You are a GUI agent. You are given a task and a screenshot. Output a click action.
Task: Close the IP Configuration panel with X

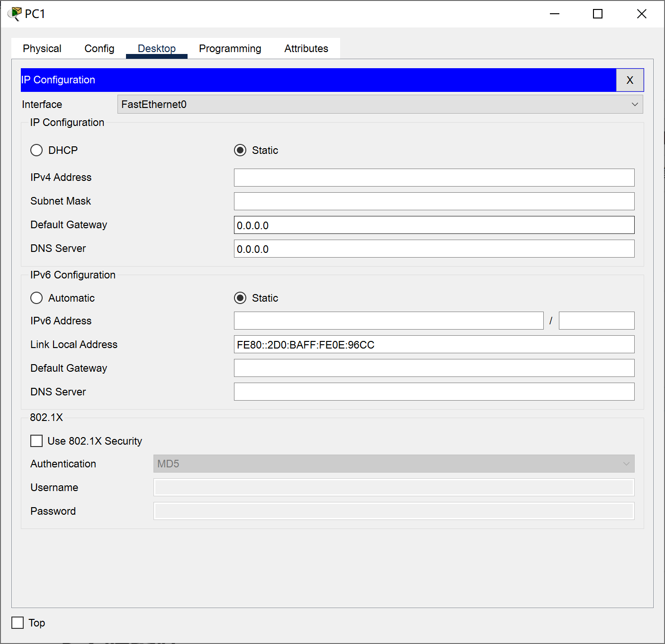(x=629, y=80)
